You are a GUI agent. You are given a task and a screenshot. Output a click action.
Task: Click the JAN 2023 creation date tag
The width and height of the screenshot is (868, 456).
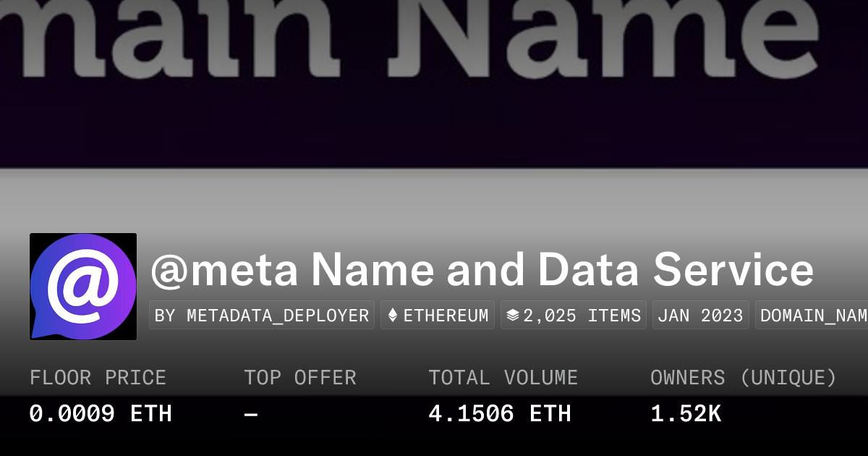[700, 316]
